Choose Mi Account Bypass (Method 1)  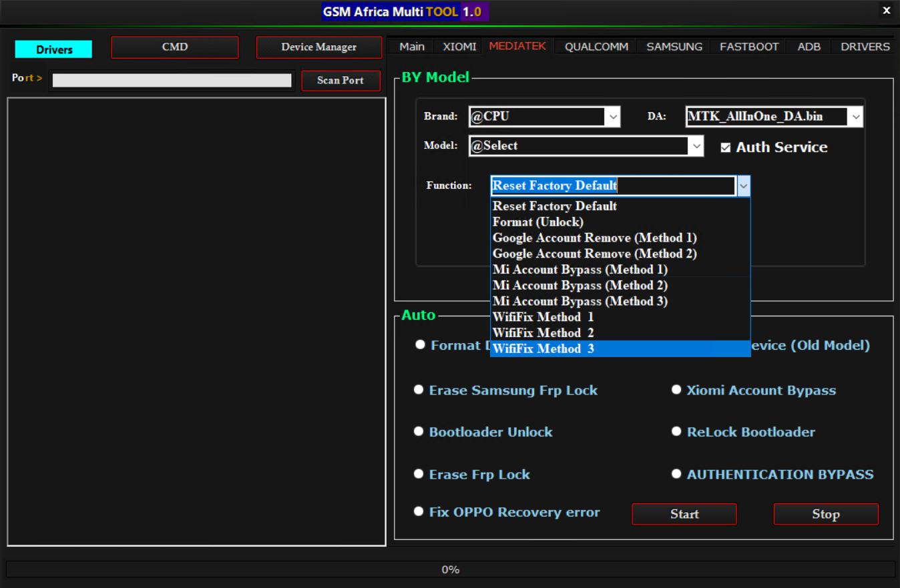coord(620,270)
